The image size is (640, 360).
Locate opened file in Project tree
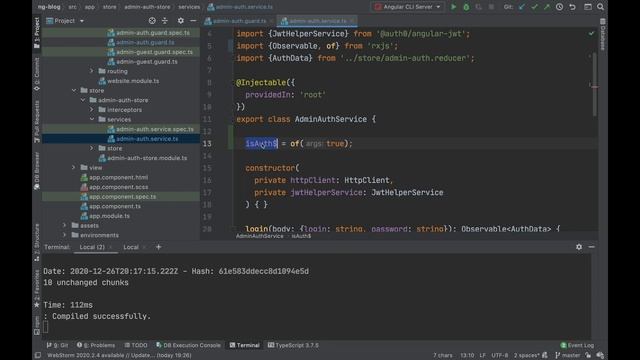click(152, 21)
